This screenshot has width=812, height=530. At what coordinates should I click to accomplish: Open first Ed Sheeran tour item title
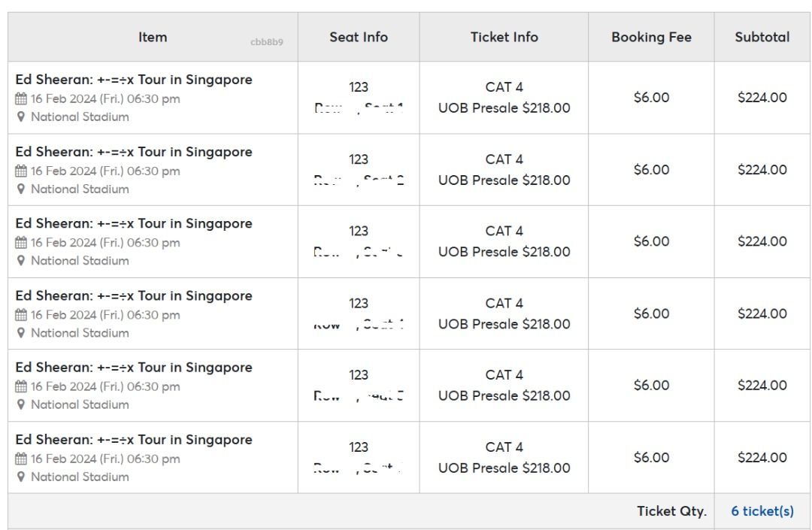134,80
